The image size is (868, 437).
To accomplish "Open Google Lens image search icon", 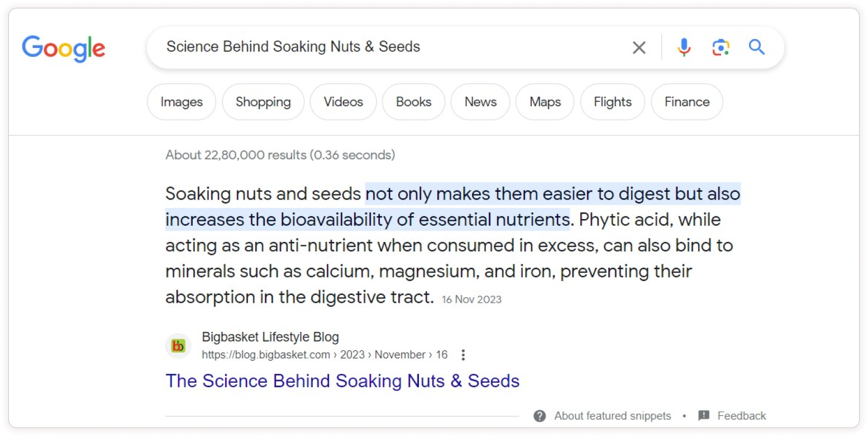I will 721,47.
